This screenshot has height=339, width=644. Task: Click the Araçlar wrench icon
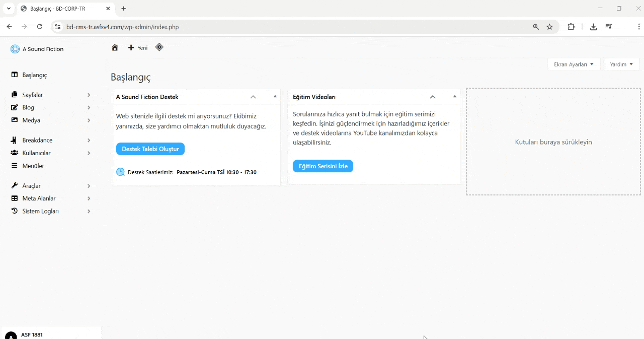pos(15,186)
